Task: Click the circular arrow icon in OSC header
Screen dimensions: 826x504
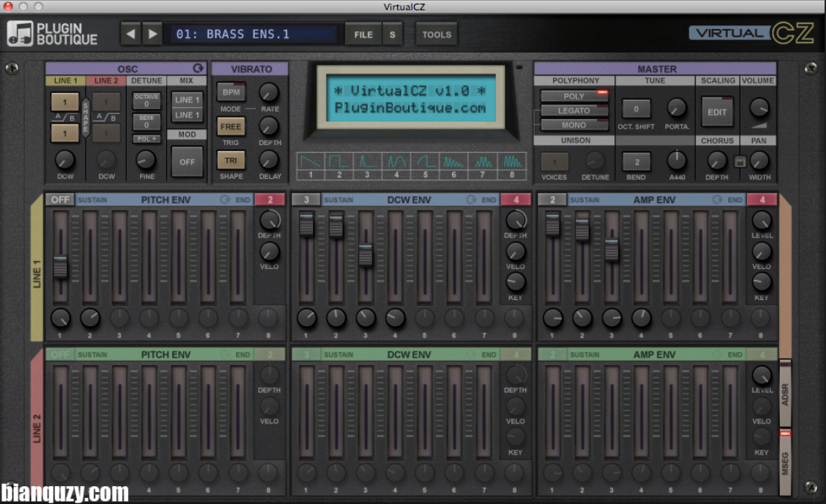Action: tap(198, 68)
